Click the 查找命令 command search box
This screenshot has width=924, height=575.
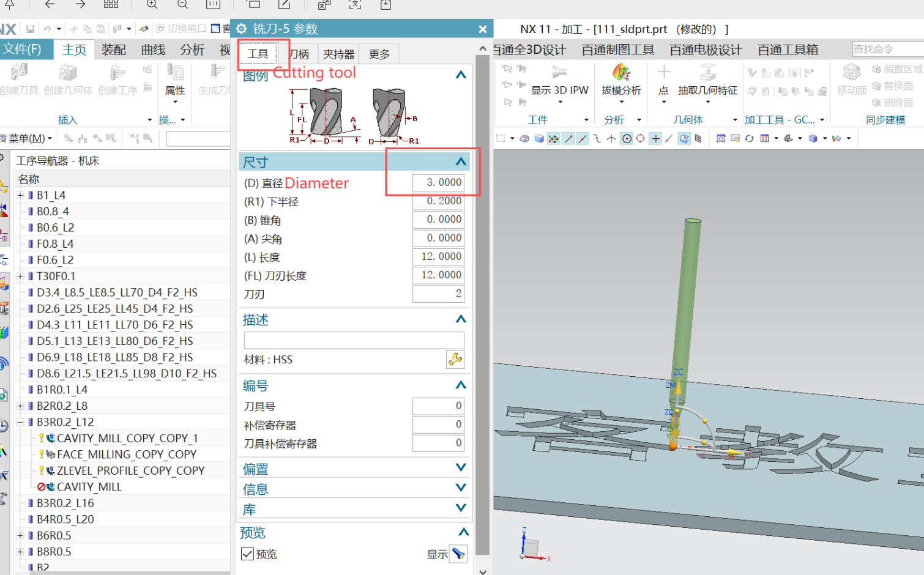pos(888,49)
